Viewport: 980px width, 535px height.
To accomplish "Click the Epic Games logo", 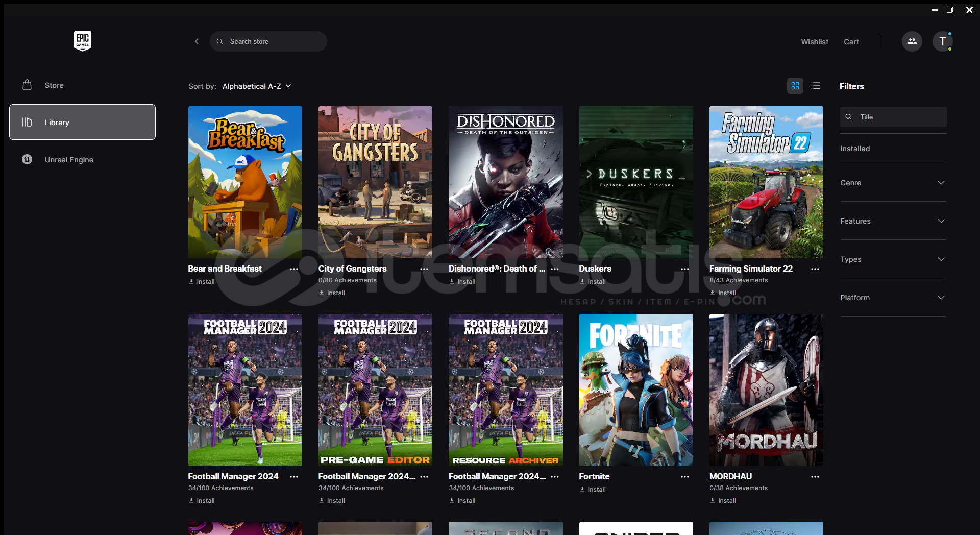I will [82, 41].
